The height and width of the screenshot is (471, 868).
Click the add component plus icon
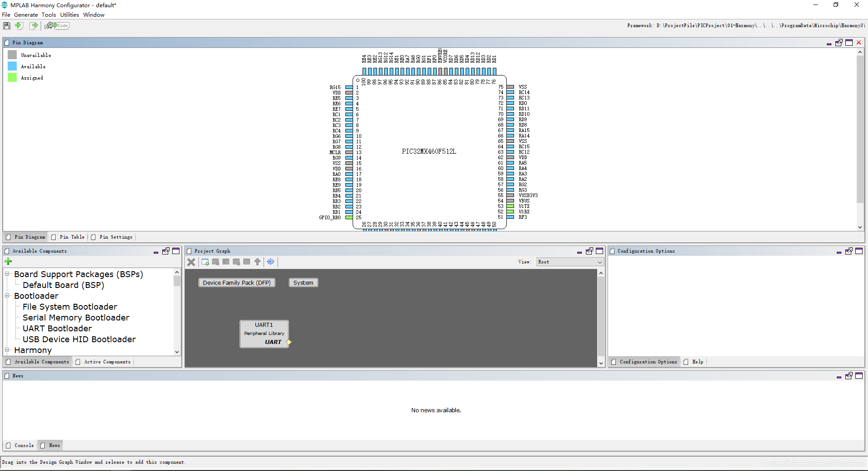tap(8, 261)
